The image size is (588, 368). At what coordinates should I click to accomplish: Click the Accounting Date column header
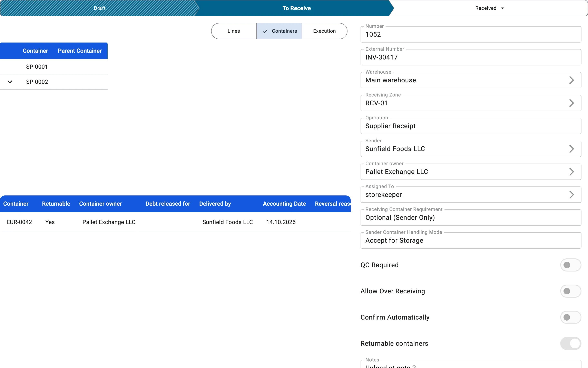(x=284, y=204)
